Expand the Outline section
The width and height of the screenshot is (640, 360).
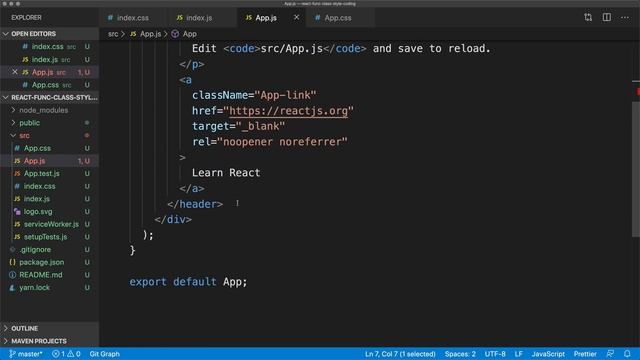49,328
